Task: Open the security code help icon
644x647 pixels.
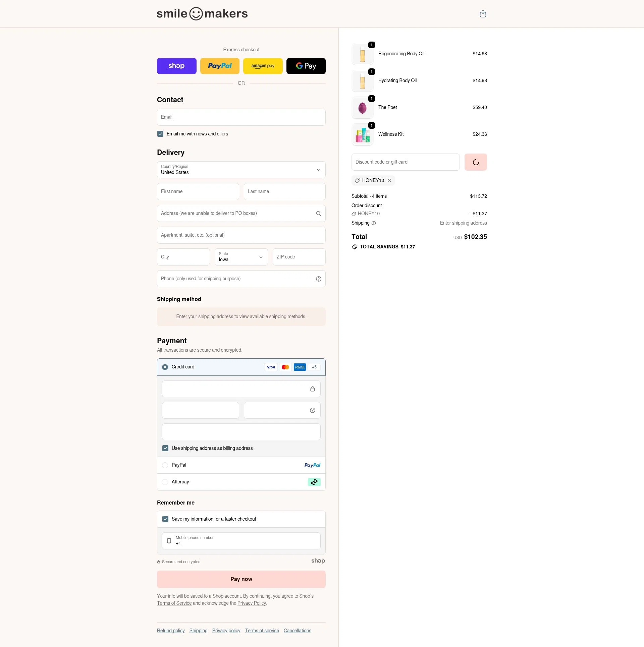Action: pos(312,410)
